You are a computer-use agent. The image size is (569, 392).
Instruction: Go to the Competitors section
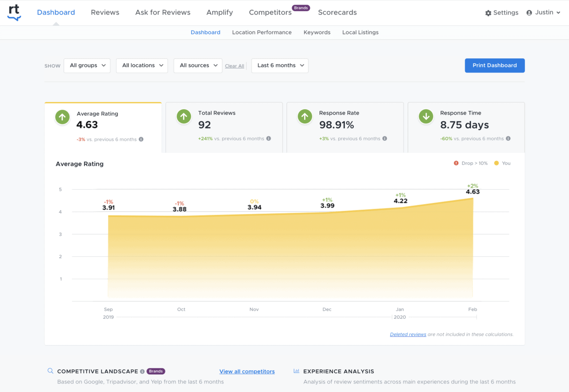point(270,12)
